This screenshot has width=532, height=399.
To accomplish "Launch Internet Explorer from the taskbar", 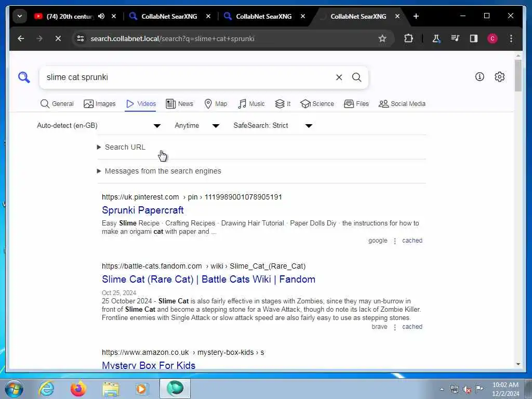I will coord(46,389).
